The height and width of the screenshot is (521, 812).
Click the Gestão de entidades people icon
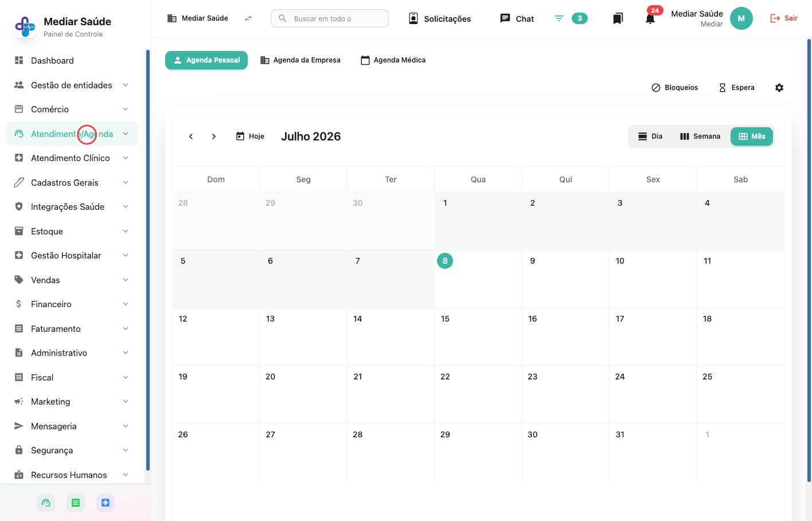click(x=19, y=85)
